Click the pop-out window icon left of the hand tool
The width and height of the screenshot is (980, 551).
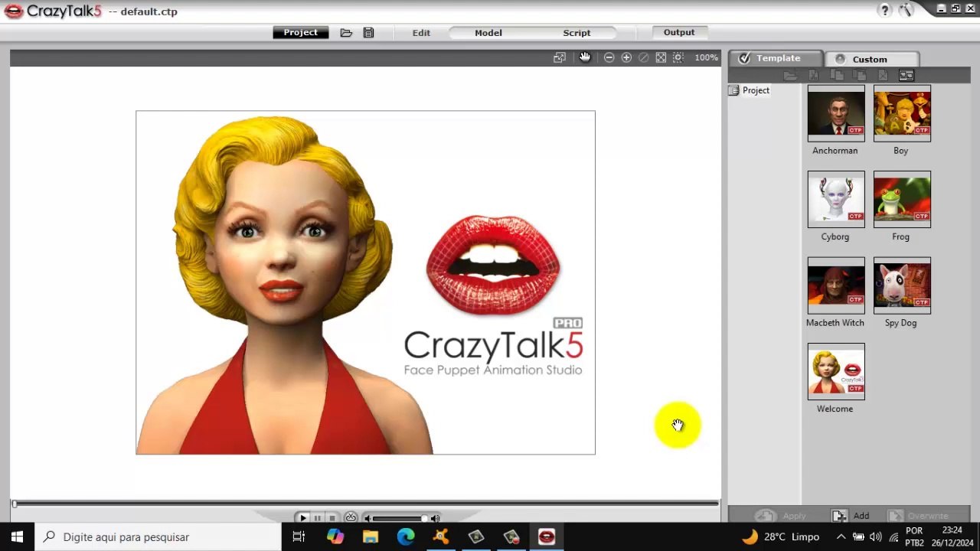[560, 57]
